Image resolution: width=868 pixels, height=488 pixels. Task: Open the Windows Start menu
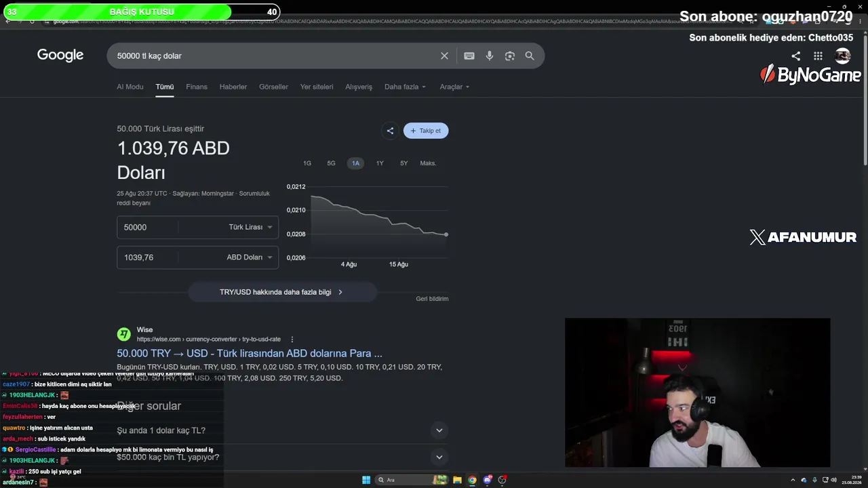click(366, 480)
